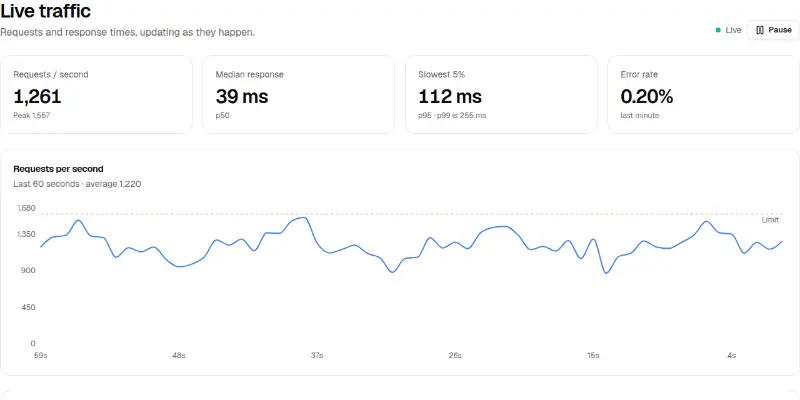Screen dimensions: 800x400
Task: Open the Slowest 5% card
Action: point(501,94)
